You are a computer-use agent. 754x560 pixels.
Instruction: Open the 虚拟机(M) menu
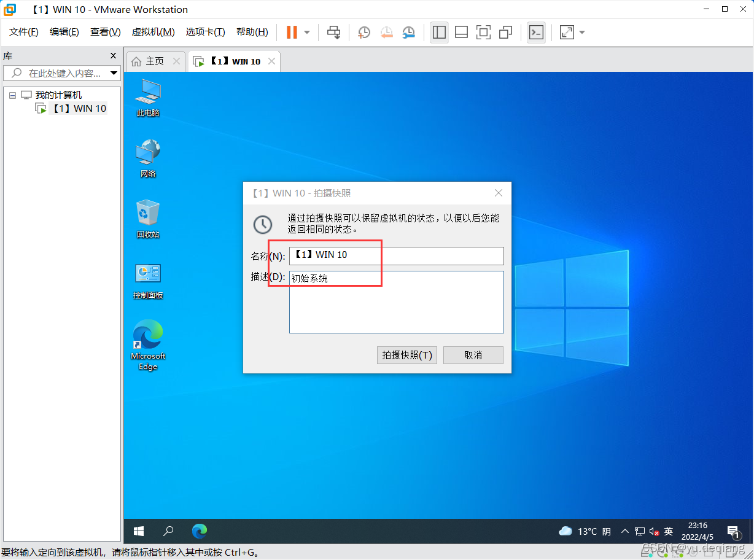coord(153,32)
